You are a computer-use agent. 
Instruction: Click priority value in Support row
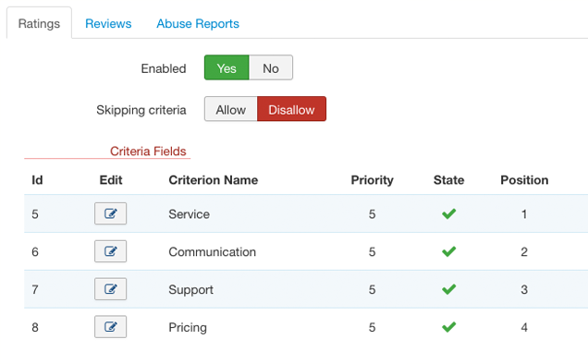(x=372, y=290)
